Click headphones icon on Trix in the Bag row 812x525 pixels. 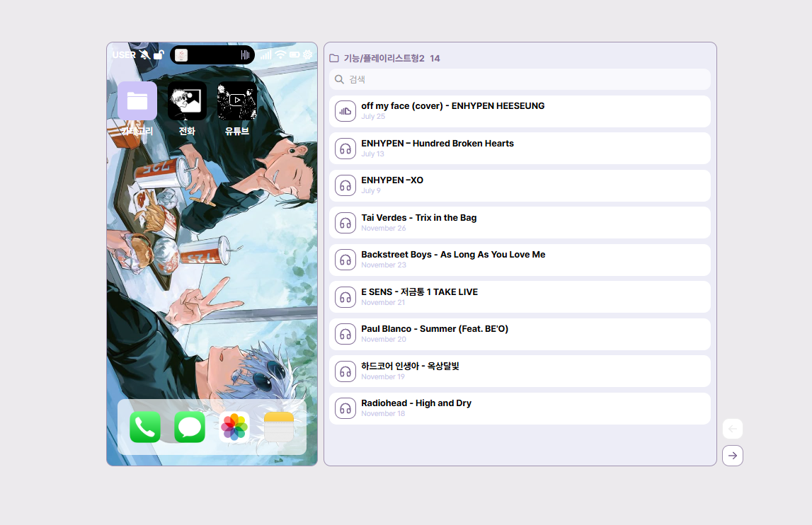point(345,223)
